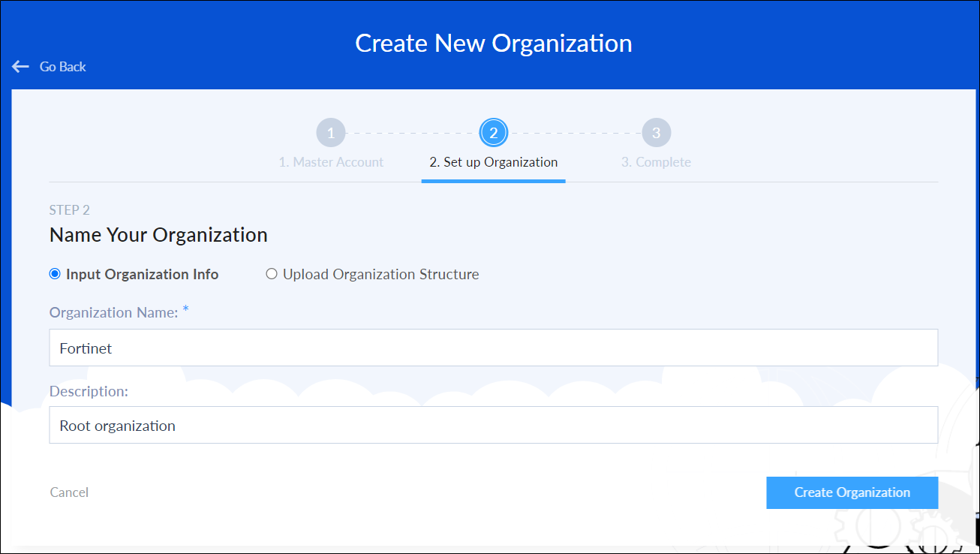The width and height of the screenshot is (980, 554).
Task: Click the "STEP 2" label text
Action: click(69, 209)
